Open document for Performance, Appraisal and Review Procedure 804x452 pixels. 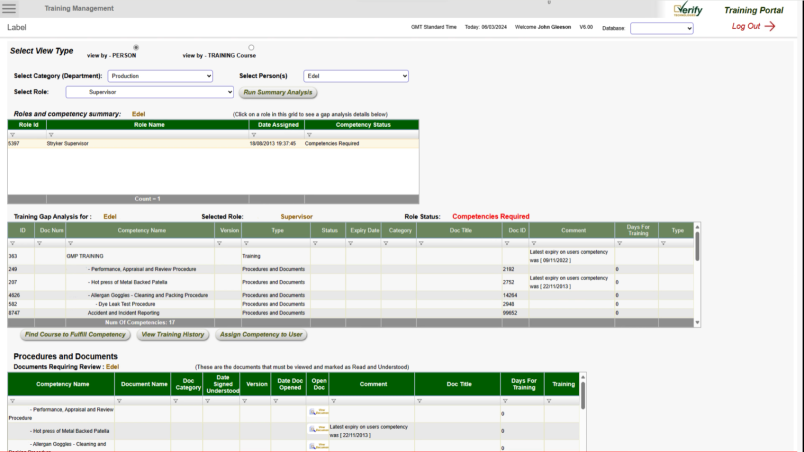(318, 411)
